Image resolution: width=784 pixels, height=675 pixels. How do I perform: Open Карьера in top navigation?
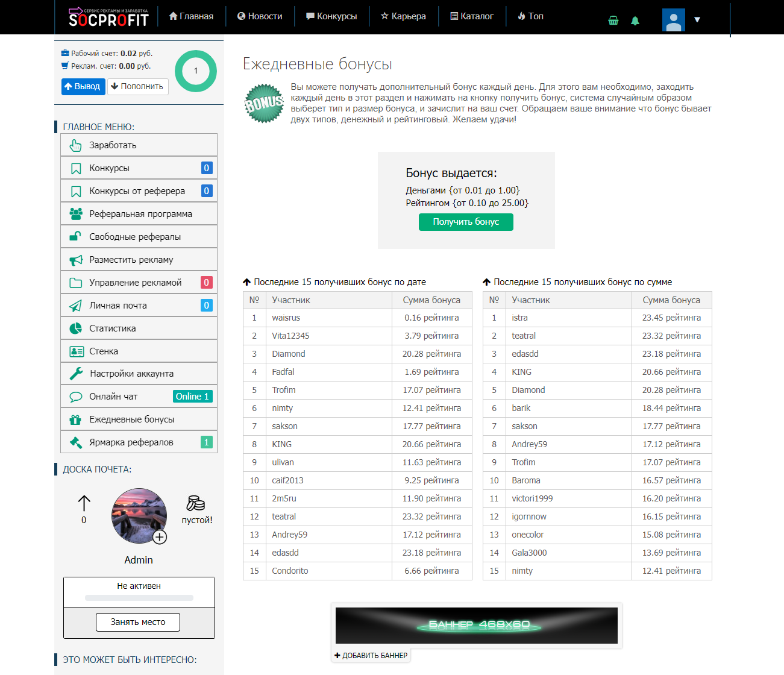[x=403, y=16]
